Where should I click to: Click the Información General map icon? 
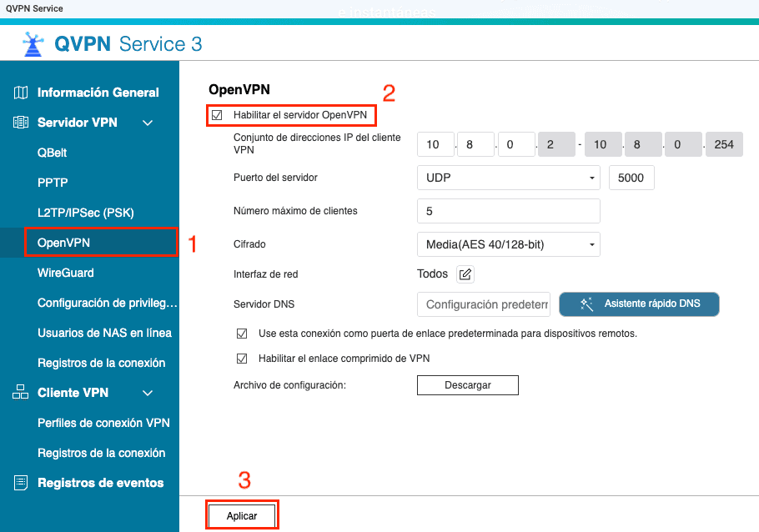coord(21,93)
